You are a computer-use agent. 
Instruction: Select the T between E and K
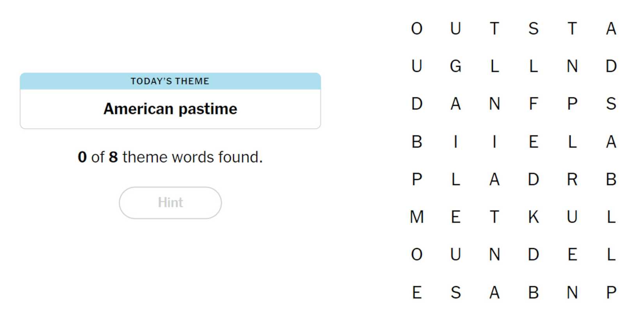click(494, 217)
